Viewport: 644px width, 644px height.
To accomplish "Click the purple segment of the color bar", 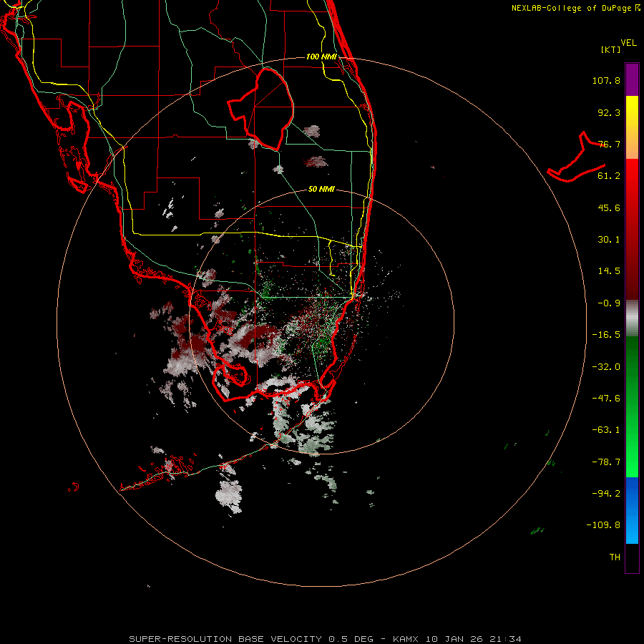I will (632, 79).
